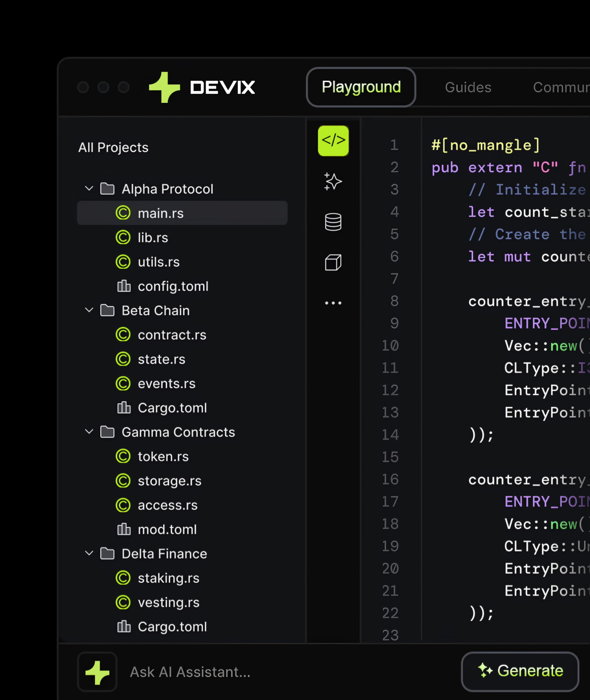
Task: Open main.rs in Alpha Protocol
Action: click(182, 213)
